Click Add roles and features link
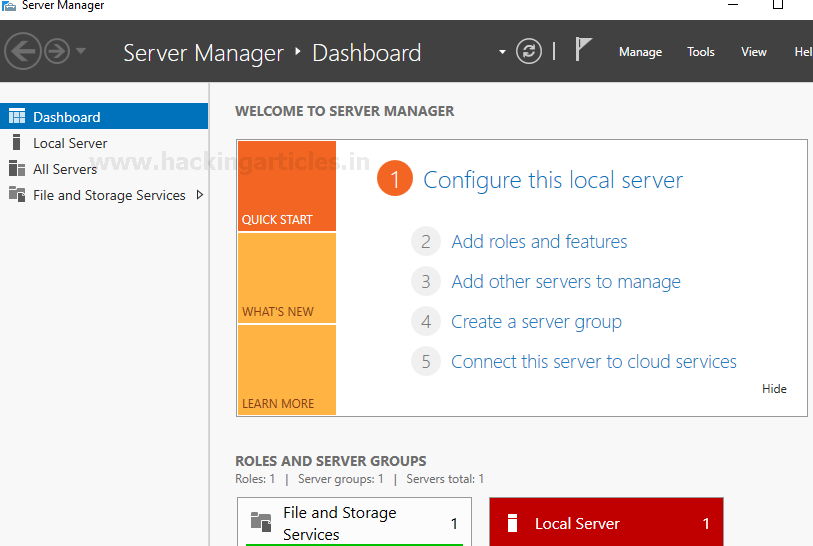 [539, 241]
